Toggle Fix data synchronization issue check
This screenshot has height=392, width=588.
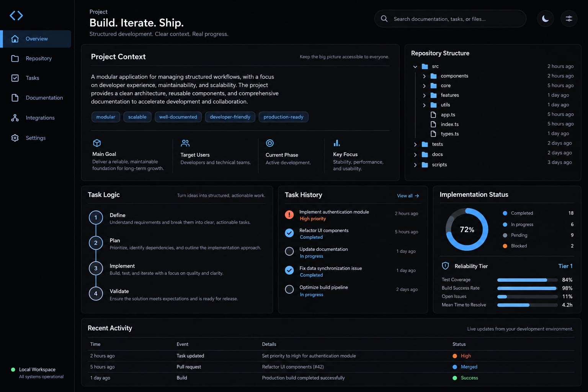click(x=289, y=270)
